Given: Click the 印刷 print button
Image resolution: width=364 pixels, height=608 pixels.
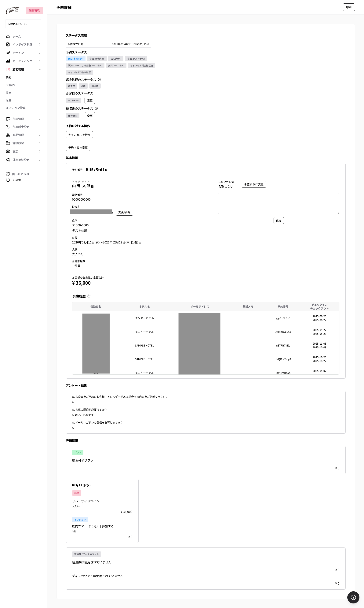Looking at the screenshot, I should 348,7.
